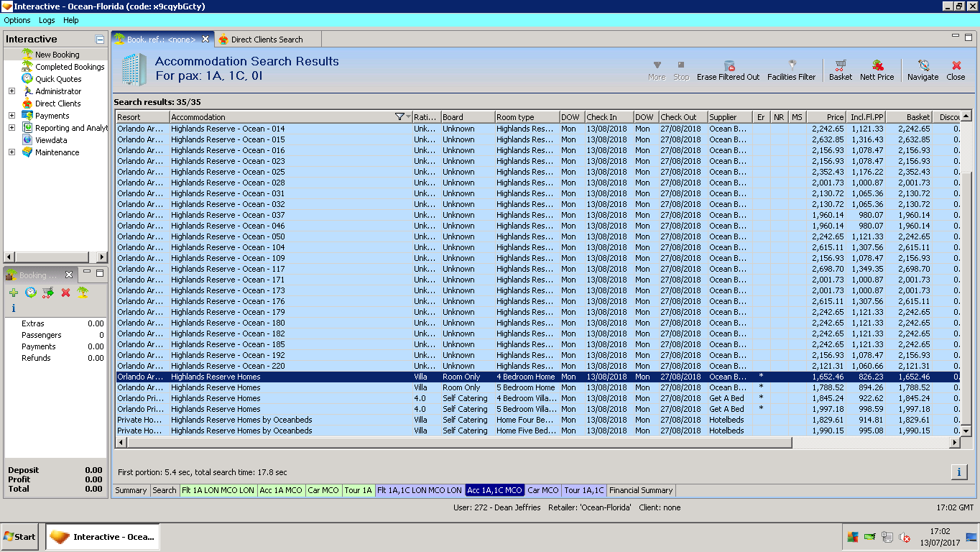This screenshot has width=980, height=552.
Task: Sort results by Price column header
Action: (826, 117)
